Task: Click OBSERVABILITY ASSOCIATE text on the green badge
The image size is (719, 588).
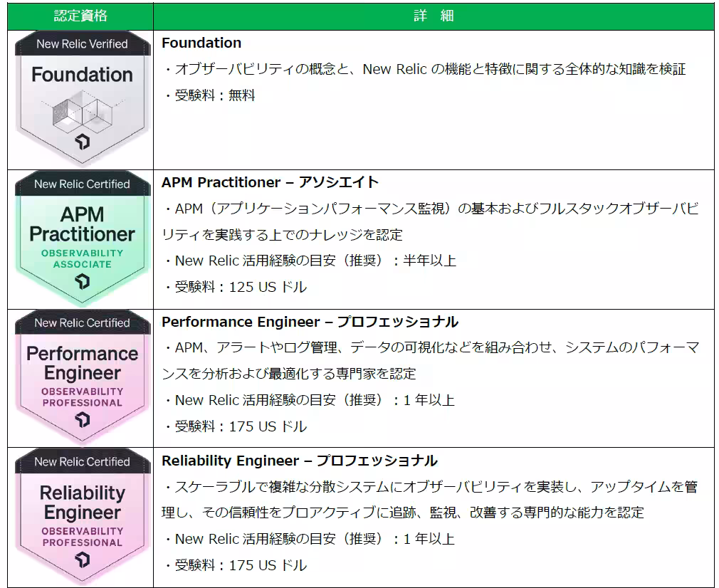Action: [x=82, y=258]
